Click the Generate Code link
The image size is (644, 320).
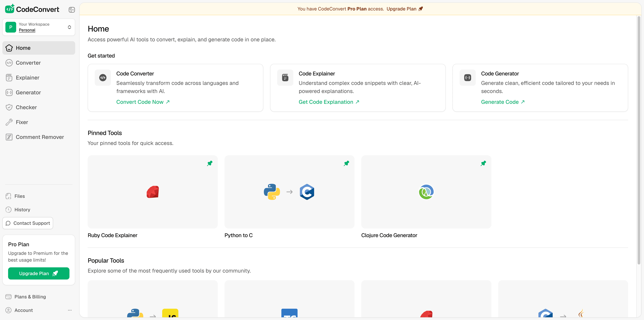point(503,102)
